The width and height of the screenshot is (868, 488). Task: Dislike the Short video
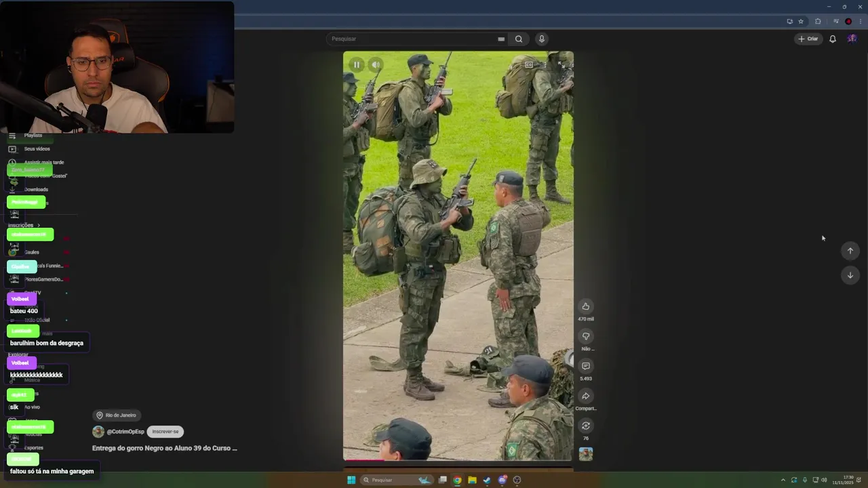pyautogui.click(x=586, y=336)
